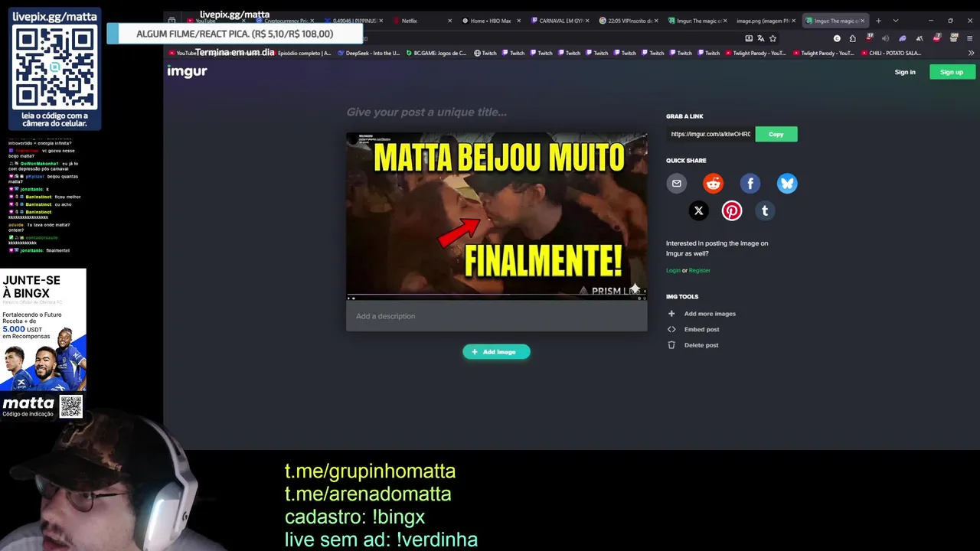This screenshot has width=980, height=551.
Task: Share the post via email icon
Action: tap(676, 183)
